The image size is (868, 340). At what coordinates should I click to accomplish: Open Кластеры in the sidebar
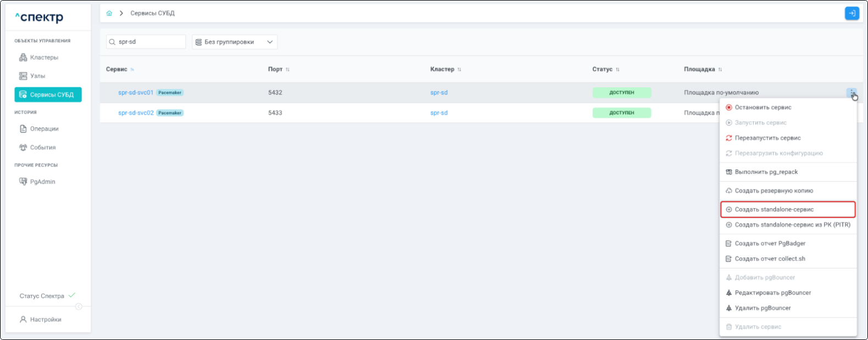(43, 58)
